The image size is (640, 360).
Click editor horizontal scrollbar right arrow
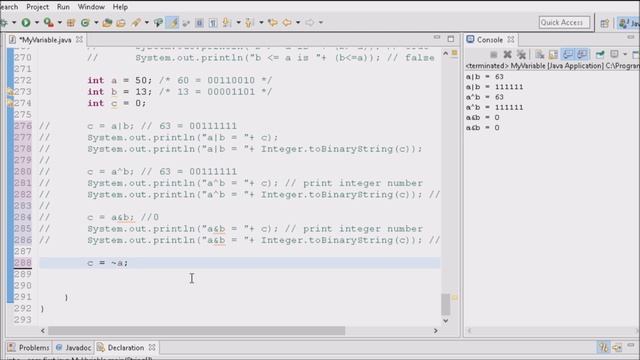pyautogui.click(x=436, y=331)
